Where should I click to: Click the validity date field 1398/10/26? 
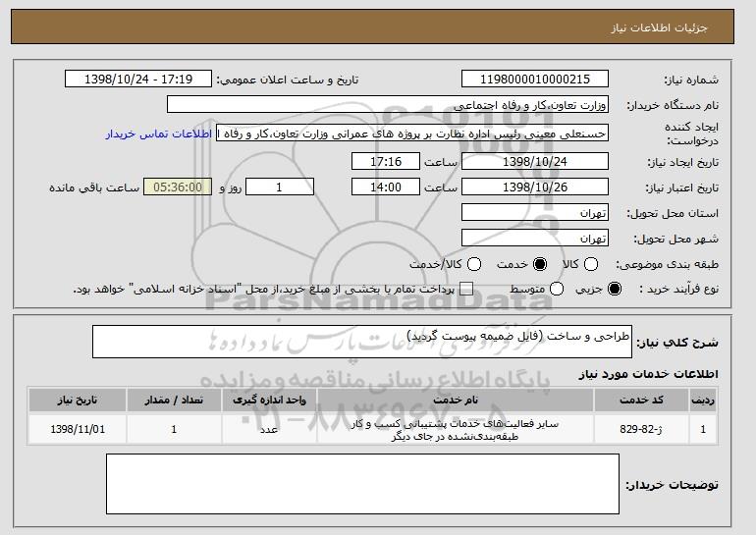[535, 187]
